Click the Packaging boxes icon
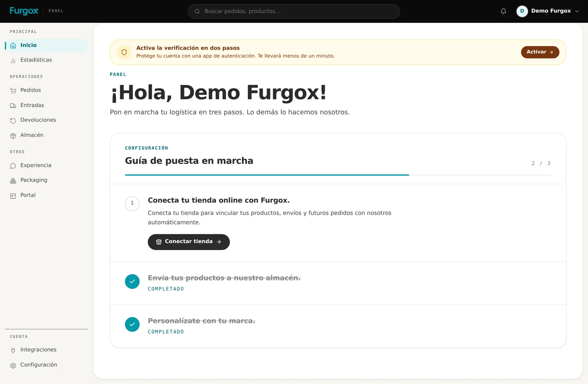 click(13, 181)
